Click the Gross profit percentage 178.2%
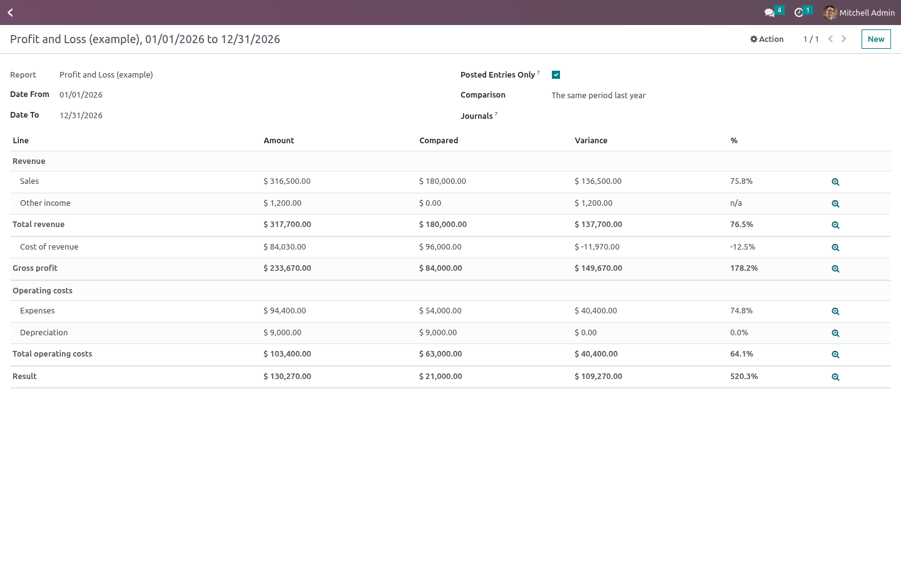The height and width of the screenshot is (588, 901). pos(744,268)
